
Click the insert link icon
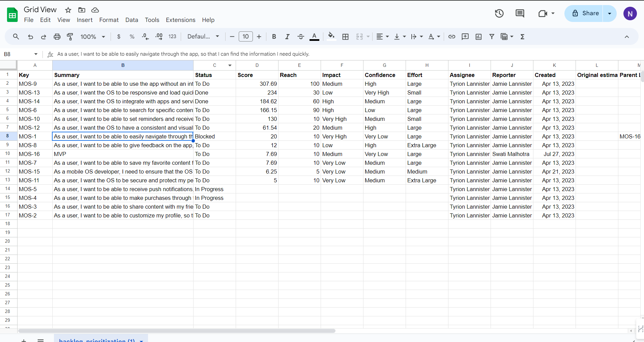pyautogui.click(x=452, y=37)
